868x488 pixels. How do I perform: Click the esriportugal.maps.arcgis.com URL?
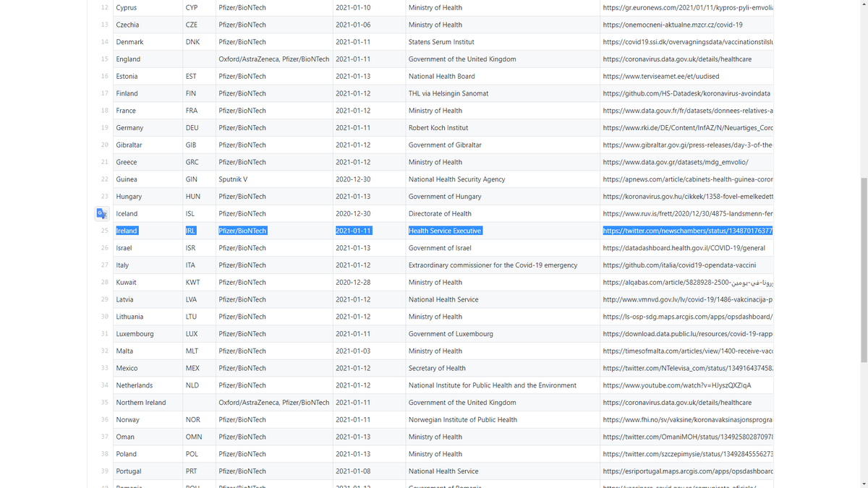pos(687,471)
